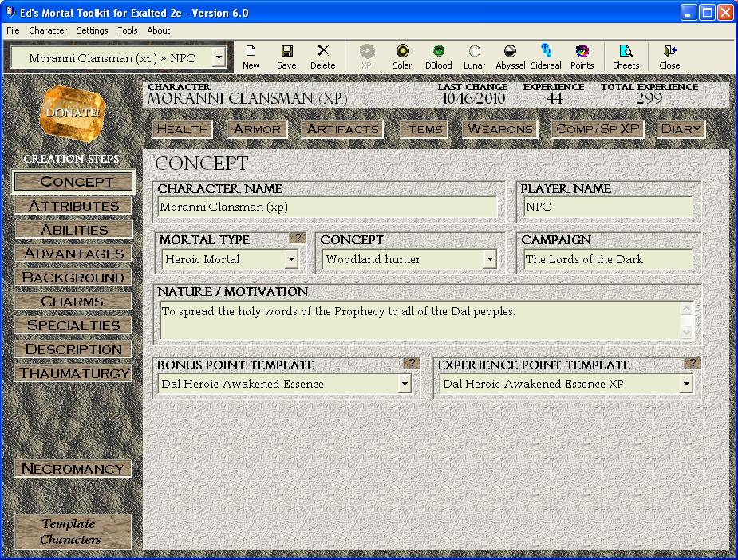Click the Nature / Motivation scroll-down arrow
The height and width of the screenshot is (560, 738).
point(686,333)
